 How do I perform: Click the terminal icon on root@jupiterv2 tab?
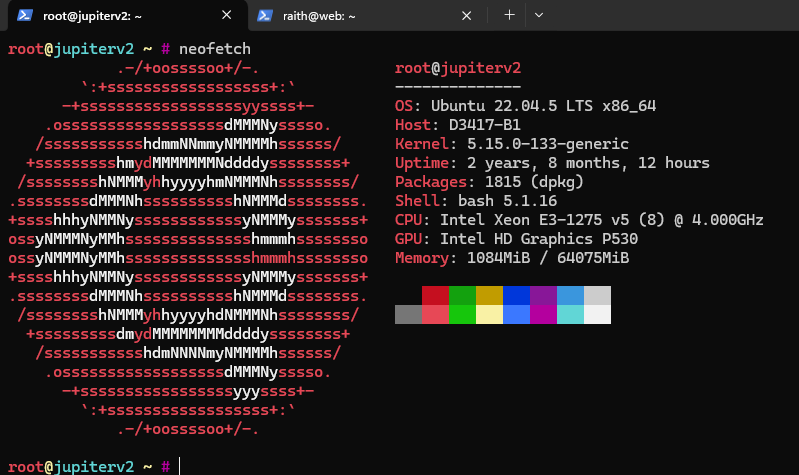25,15
